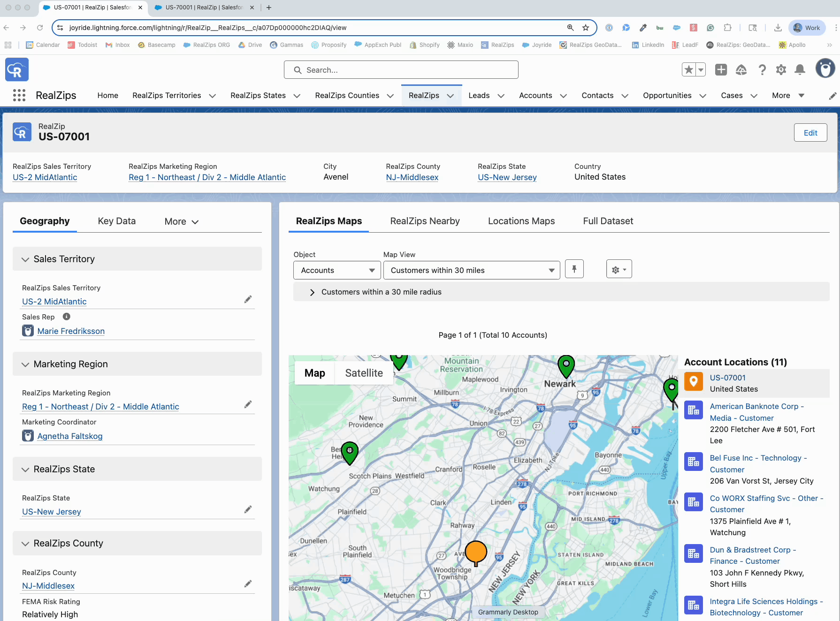Collapse the Sales Territory section
Screen dimensions: 840x621
pos(25,259)
